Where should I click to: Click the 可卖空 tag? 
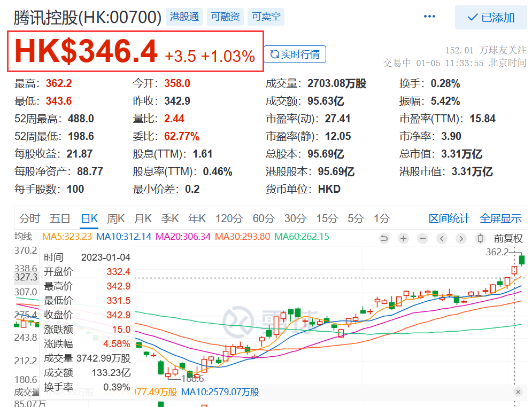[x=266, y=16]
